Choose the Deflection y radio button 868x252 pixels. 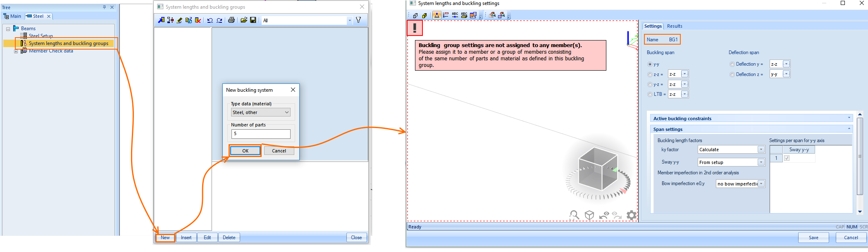click(732, 64)
